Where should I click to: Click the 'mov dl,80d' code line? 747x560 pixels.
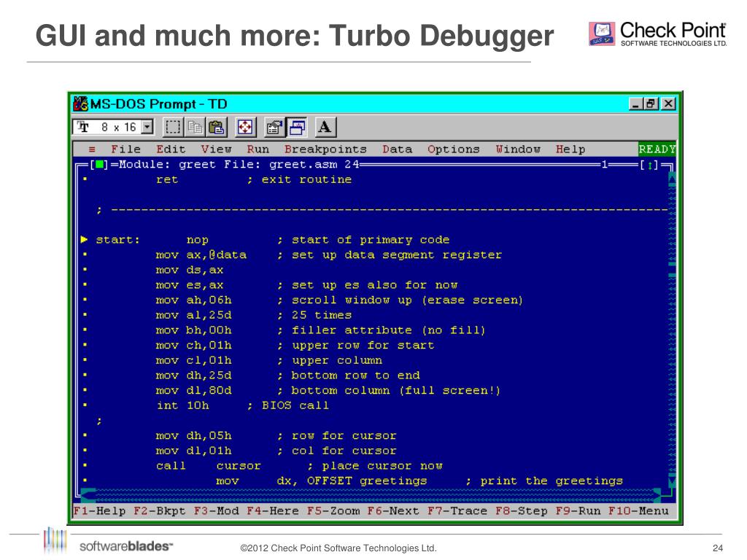pyautogui.click(x=193, y=391)
